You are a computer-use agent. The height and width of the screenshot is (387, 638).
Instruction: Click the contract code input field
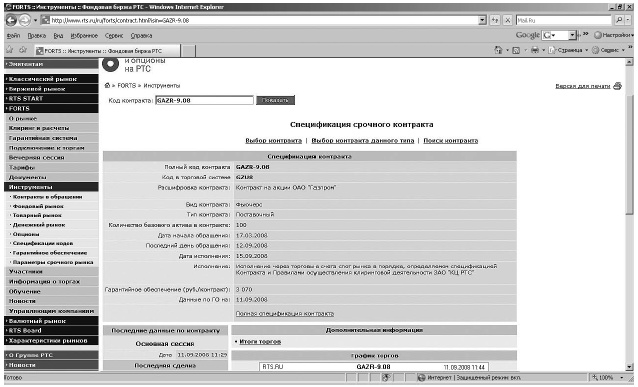[x=204, y=100]
